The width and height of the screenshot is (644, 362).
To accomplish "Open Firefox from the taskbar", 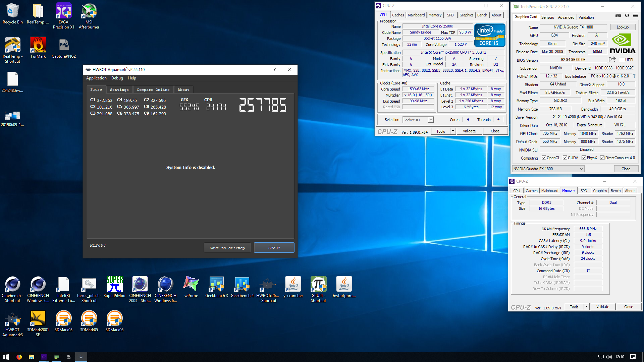I will [19, 357].
